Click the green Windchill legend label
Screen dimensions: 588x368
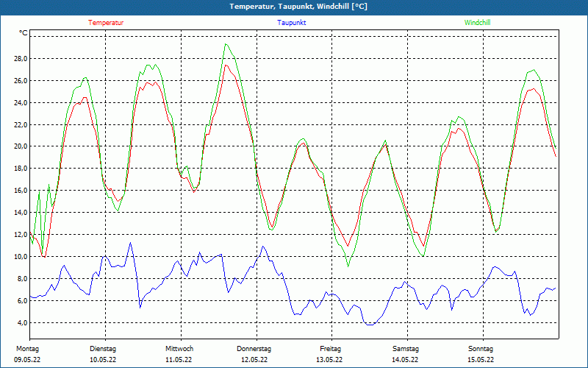tap(477, 23)
